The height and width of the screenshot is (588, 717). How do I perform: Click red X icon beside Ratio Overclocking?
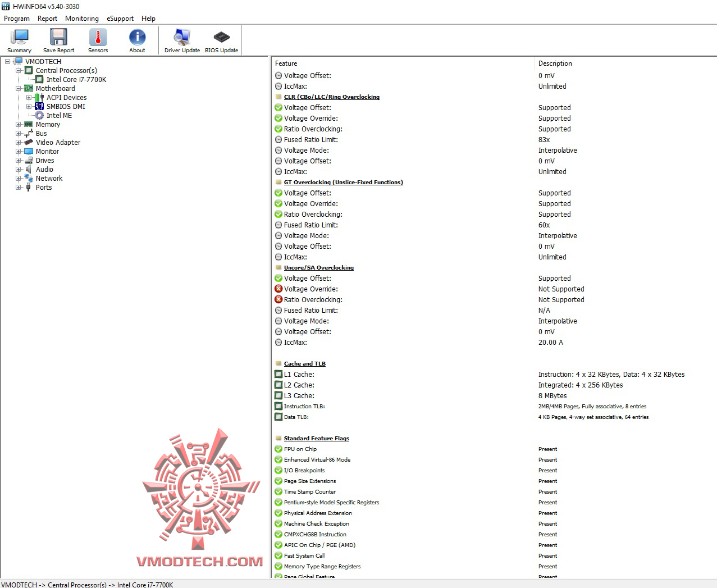(x=278, y=300)
